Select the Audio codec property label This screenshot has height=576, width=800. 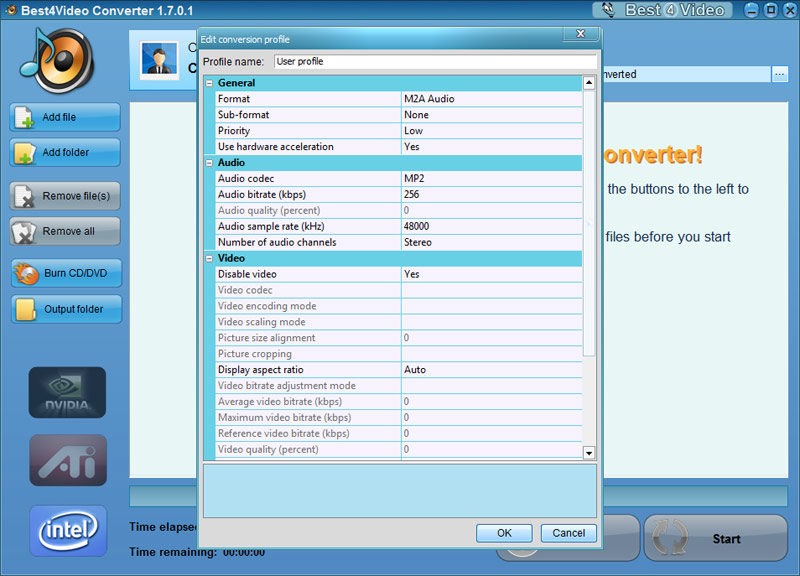pyautogui.click(x=246, y=179)
